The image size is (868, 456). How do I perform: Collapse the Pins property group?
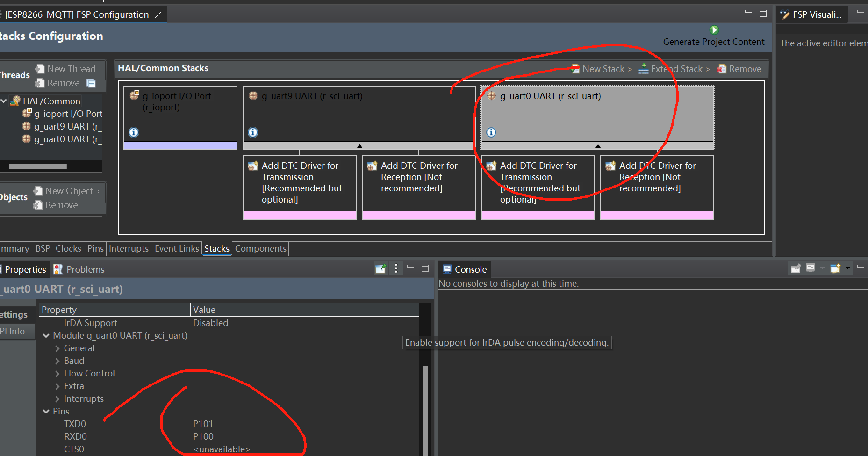coord(46,412)
